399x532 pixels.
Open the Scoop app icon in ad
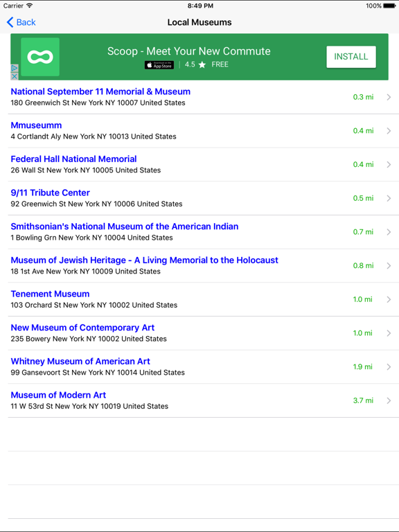click(x=40, y=57)
